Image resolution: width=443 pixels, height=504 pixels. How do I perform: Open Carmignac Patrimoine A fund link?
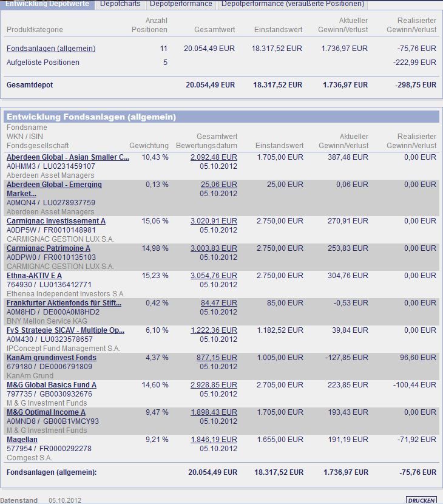(48, 248)
